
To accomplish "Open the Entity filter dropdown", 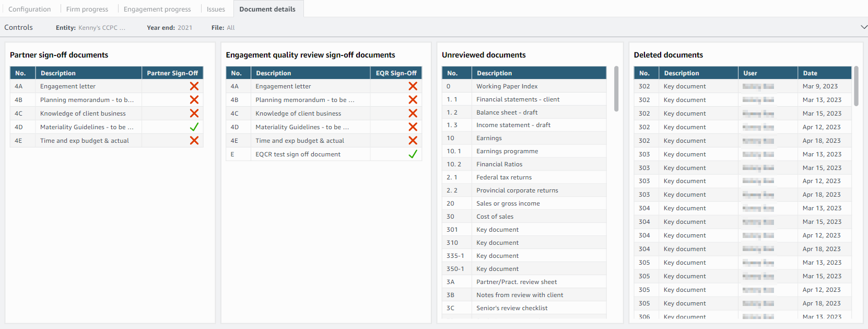I will pyautogui.click(x=101, y=28).
